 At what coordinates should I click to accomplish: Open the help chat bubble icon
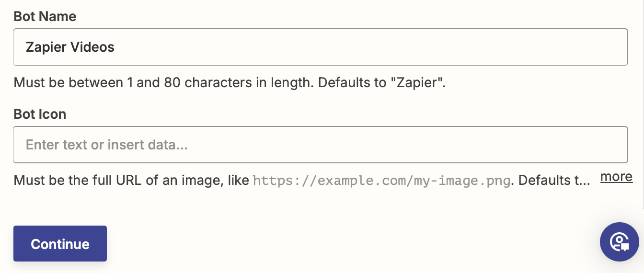(619, 242)
